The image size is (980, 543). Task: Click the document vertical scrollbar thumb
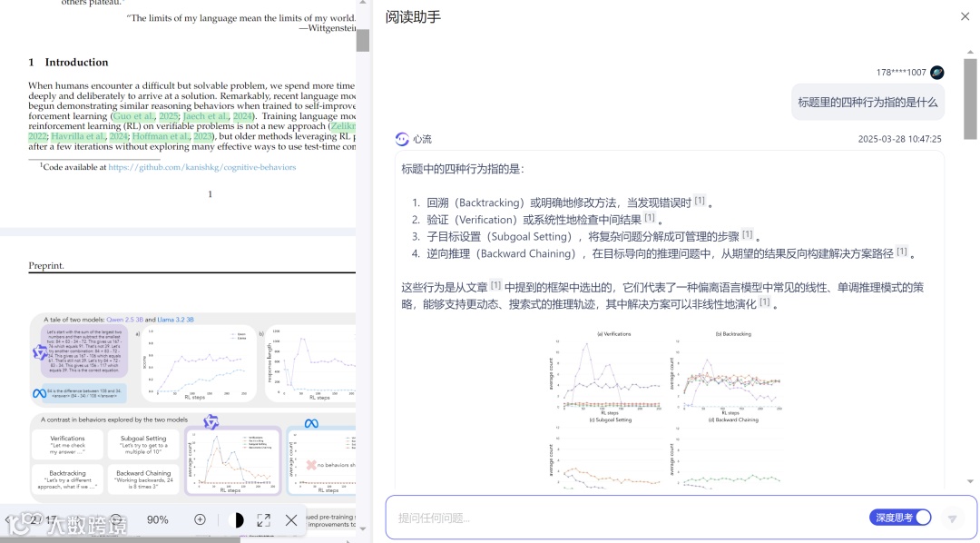point(362,40)
